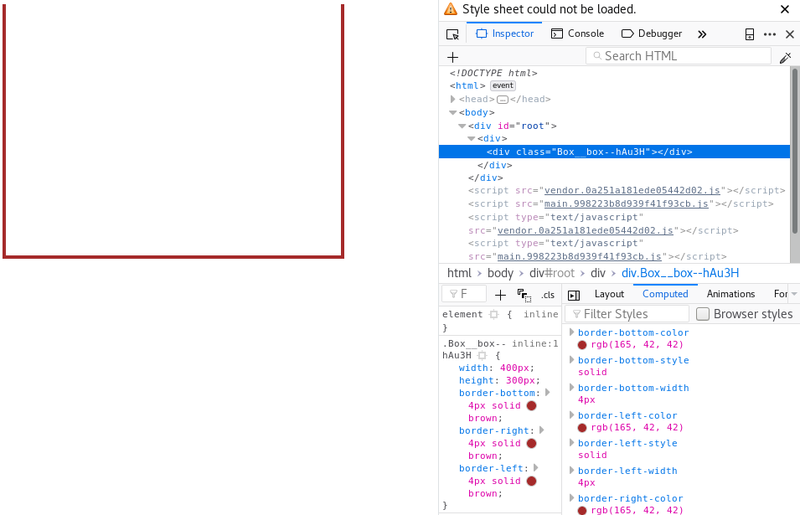Expand border-bottom-color computed property
Screen dimensions: 800x515
coord(572,332)
